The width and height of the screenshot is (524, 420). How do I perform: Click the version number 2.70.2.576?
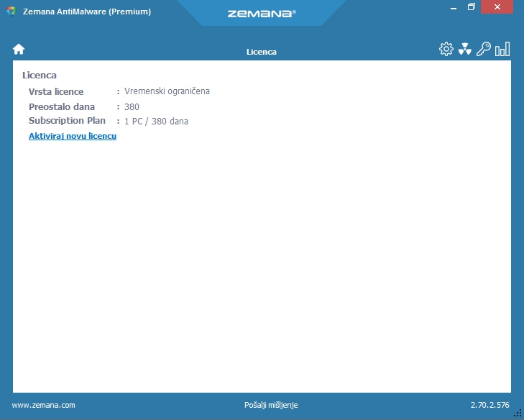point(490,405)
